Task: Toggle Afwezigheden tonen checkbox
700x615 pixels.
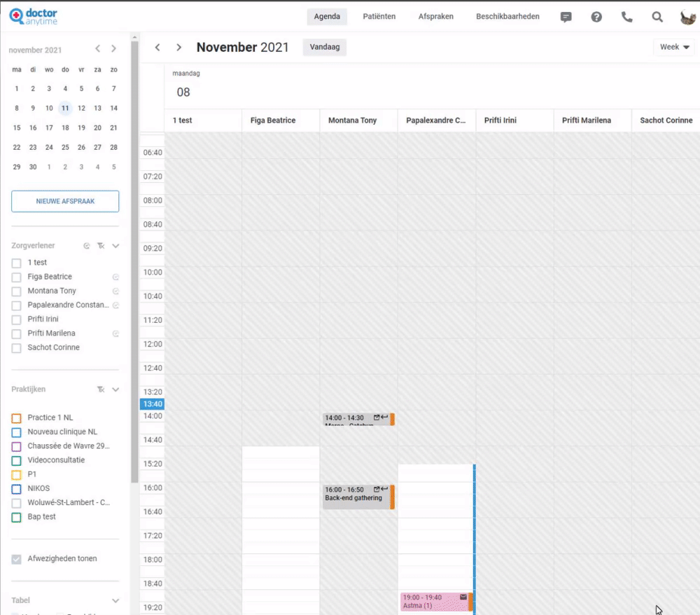Action: pyautogui.click(x=17, y=560)
